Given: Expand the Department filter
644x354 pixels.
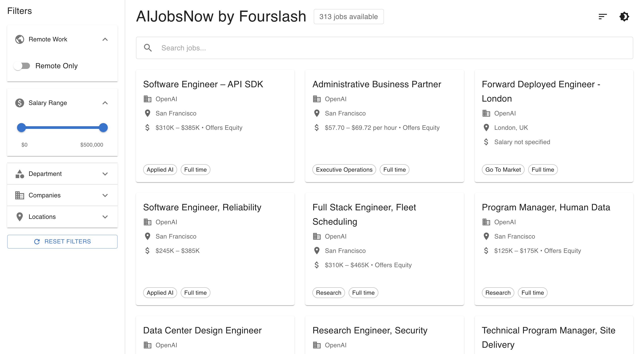Looking at the screenshot, I should [x=105, y=174].
